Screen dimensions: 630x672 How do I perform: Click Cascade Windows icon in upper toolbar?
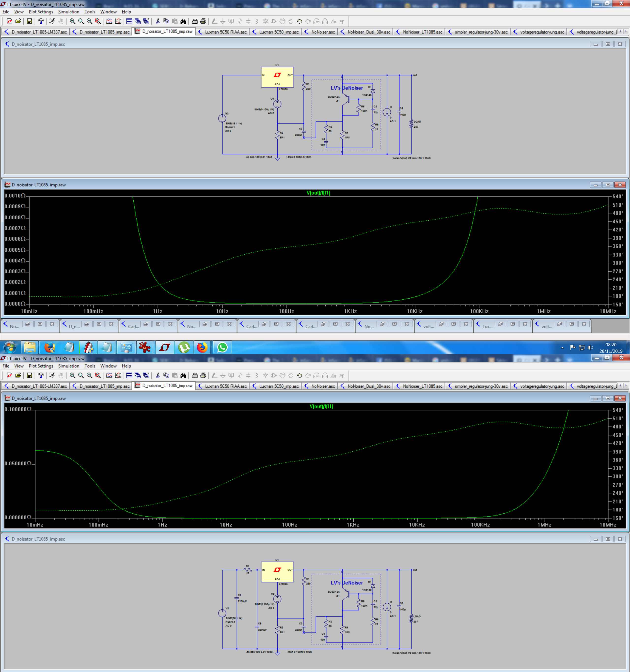(138, 21)
